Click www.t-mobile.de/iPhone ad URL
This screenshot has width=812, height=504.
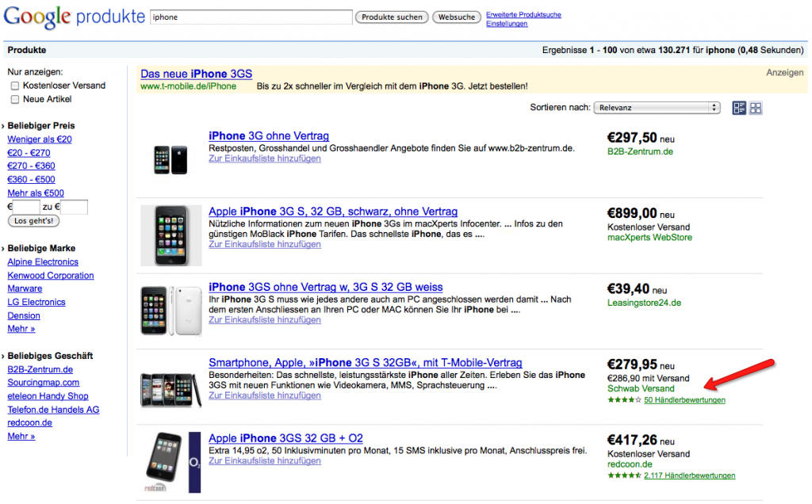click(189, 86)
